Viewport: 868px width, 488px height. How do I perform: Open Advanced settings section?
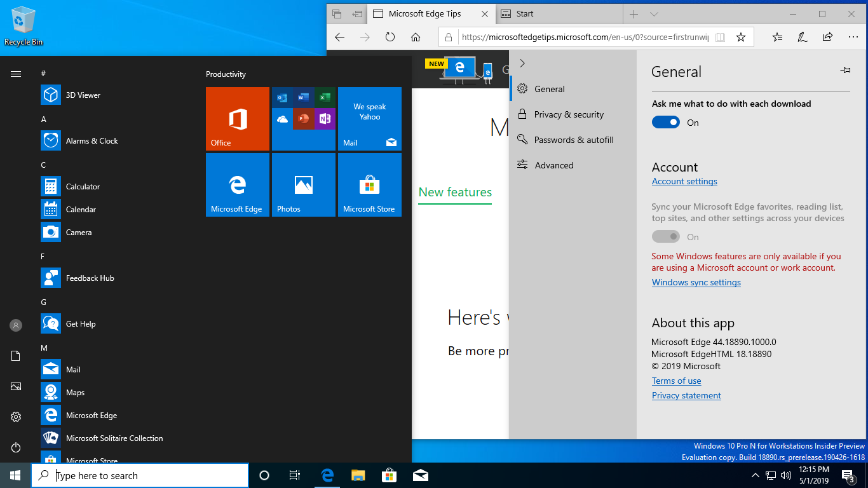(x=573, y=165)
